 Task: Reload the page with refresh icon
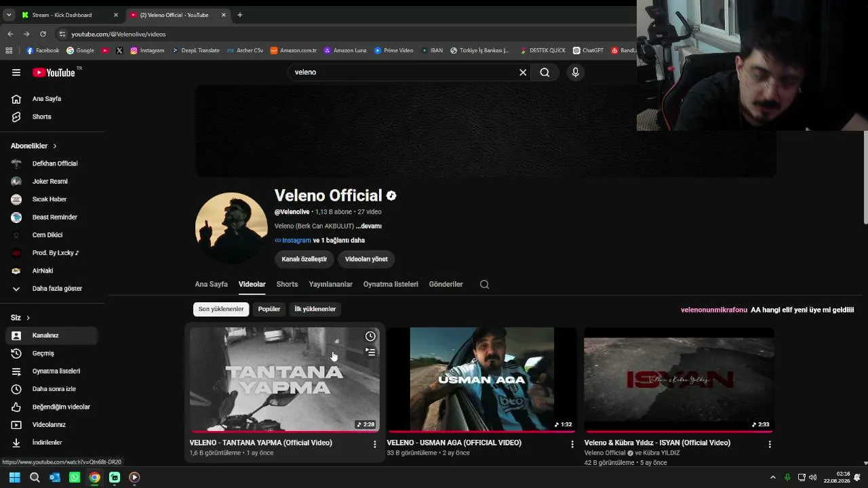[x=43, y=34]
